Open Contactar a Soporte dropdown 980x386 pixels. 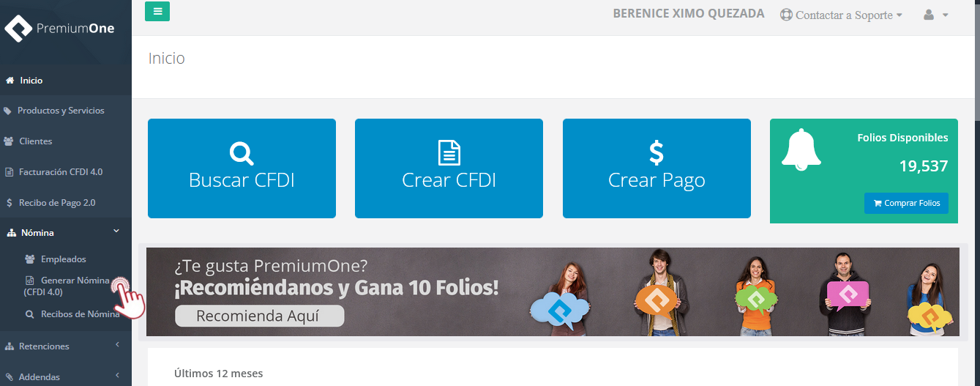841,15
